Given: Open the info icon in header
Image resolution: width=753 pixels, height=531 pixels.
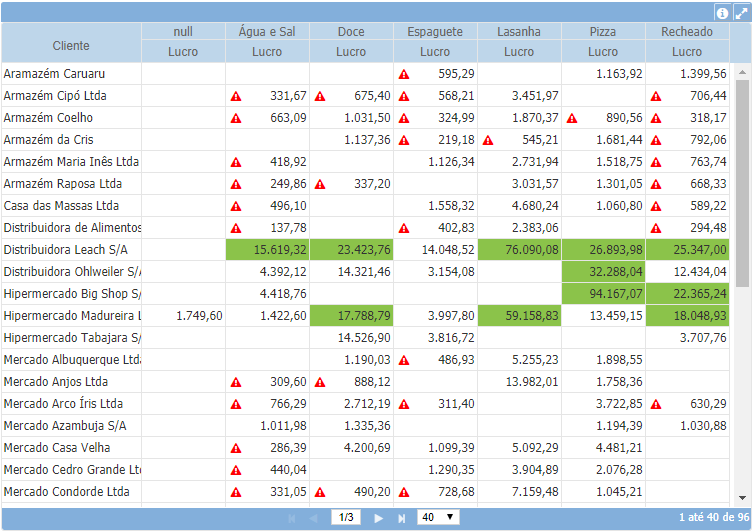Looking at the screenshot, I should 722,13.
